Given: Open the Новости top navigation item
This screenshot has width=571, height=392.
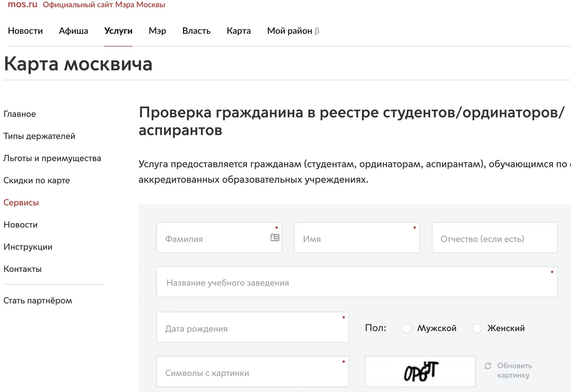Looking at the screenshot, I should coord(25,31).
